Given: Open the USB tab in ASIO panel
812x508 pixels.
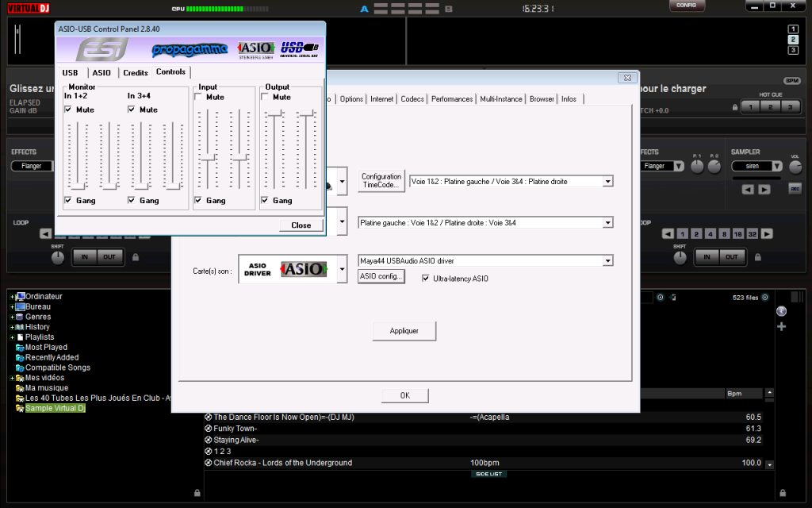Looking at the screenshot, I should click(71, 73).
